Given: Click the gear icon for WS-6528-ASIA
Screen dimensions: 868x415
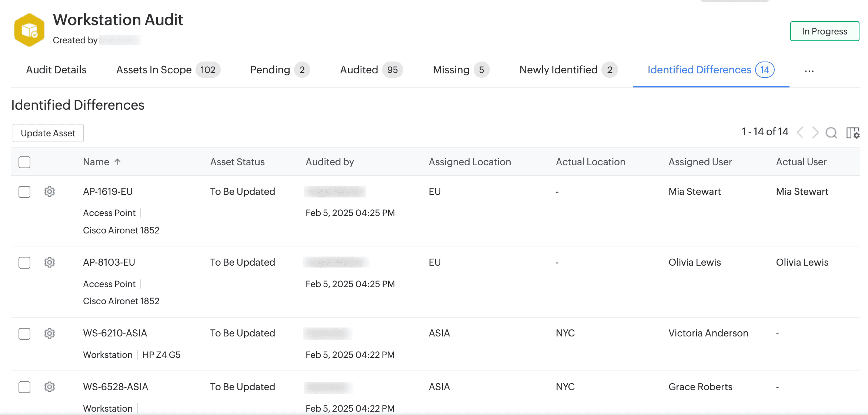Looking at the screenshot, I should click(x=50, y=387).
